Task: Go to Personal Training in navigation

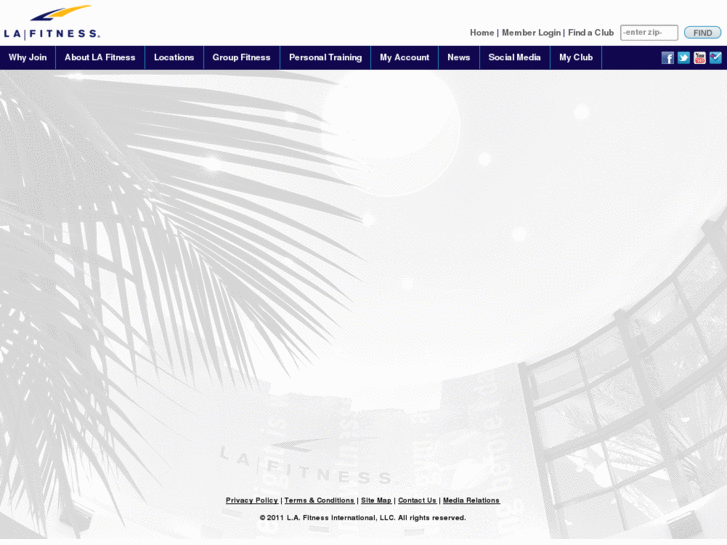Action: (325, 58)
